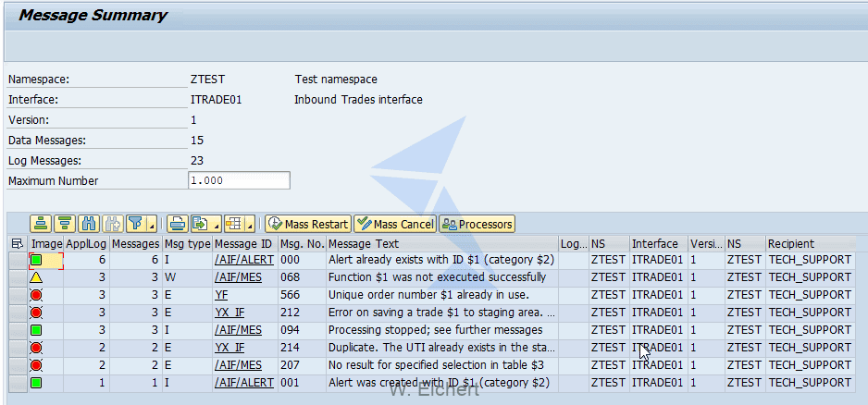Viewport: 868px width, 405px height.
Task: Click the Maximum Number input field
Action: coord(239,180)
